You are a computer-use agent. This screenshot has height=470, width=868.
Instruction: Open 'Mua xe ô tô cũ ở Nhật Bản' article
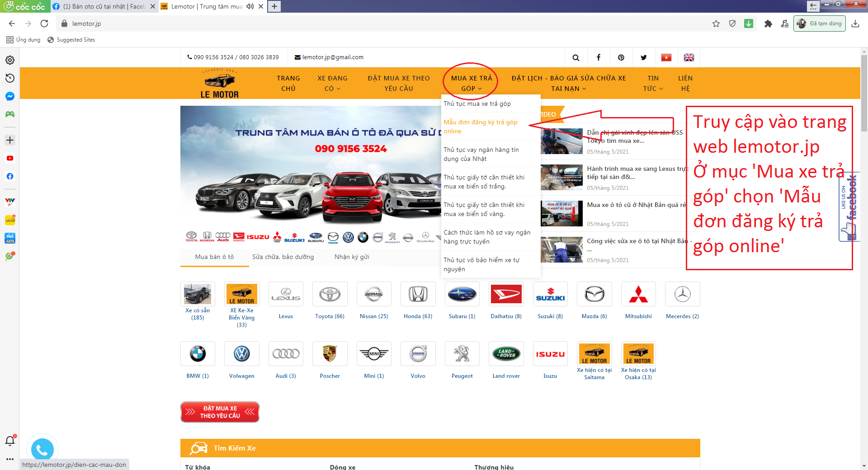pyautogui.click(x=636, y=205)
